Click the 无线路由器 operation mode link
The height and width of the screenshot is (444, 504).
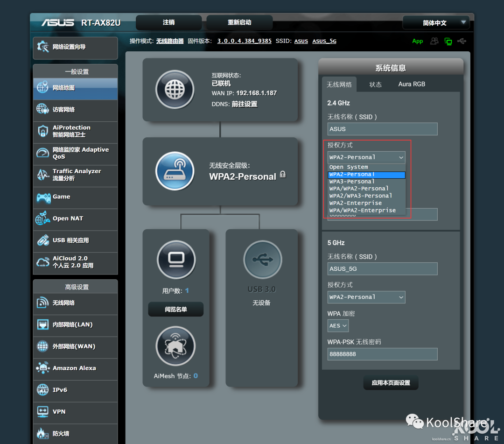click(x=170, y=41)
